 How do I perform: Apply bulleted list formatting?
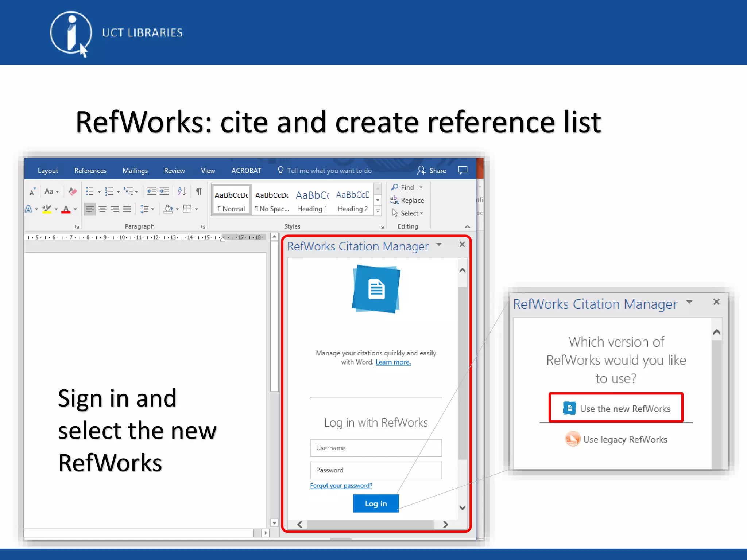coord(90,191)
